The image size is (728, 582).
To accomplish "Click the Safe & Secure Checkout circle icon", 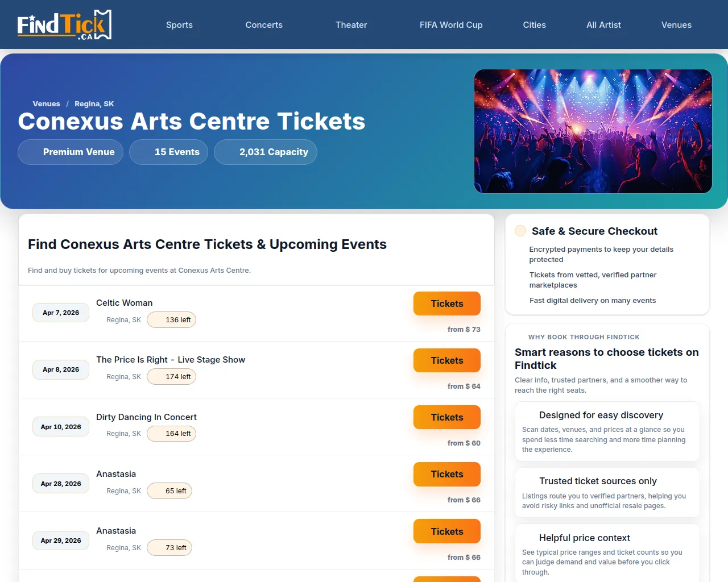I will [x=520, y=231].
